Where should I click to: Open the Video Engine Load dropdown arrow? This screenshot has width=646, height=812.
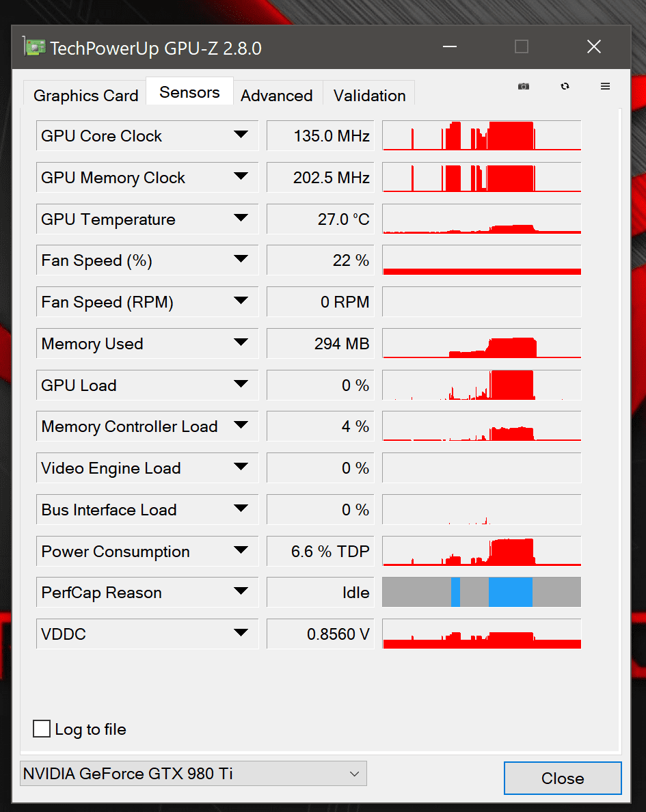click(241, 467)
